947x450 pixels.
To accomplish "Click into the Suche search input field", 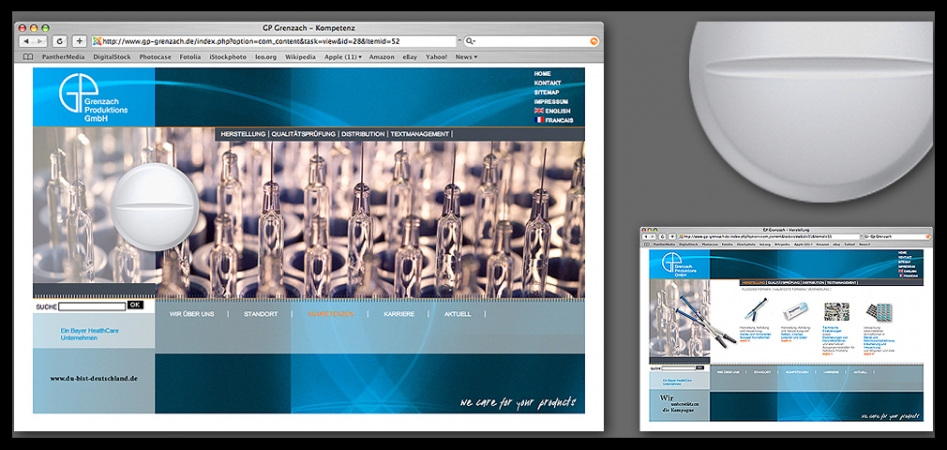I will [x=92, y=306].
